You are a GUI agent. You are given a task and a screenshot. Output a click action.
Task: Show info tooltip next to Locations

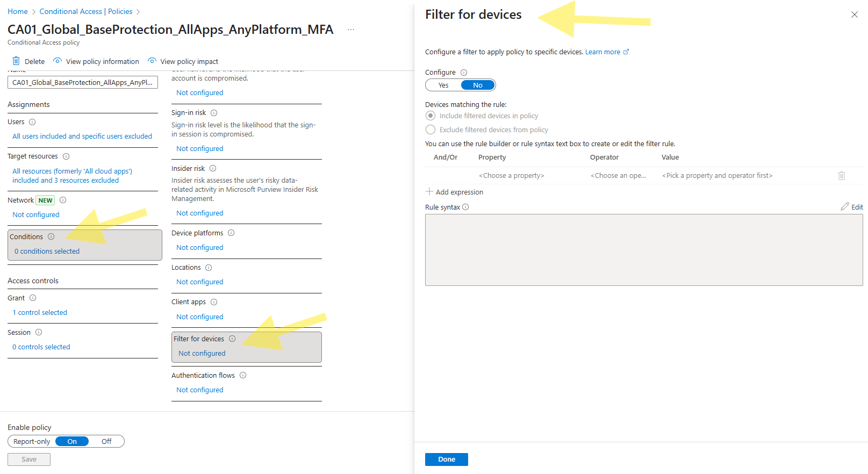coord(209,268)
